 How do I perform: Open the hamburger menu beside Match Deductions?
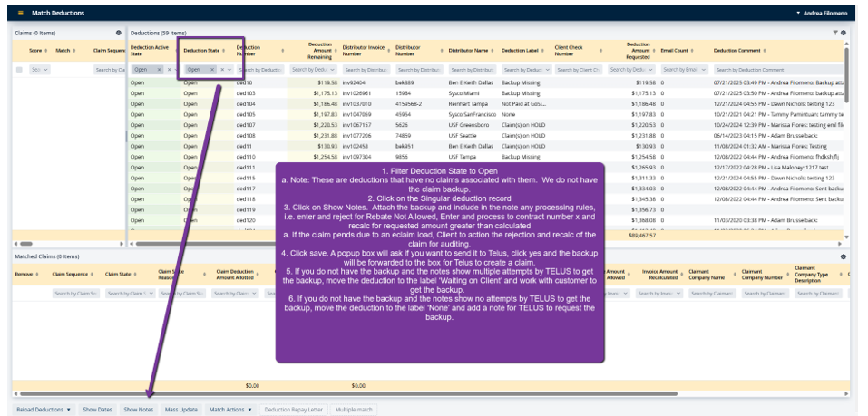coord(21,14)
